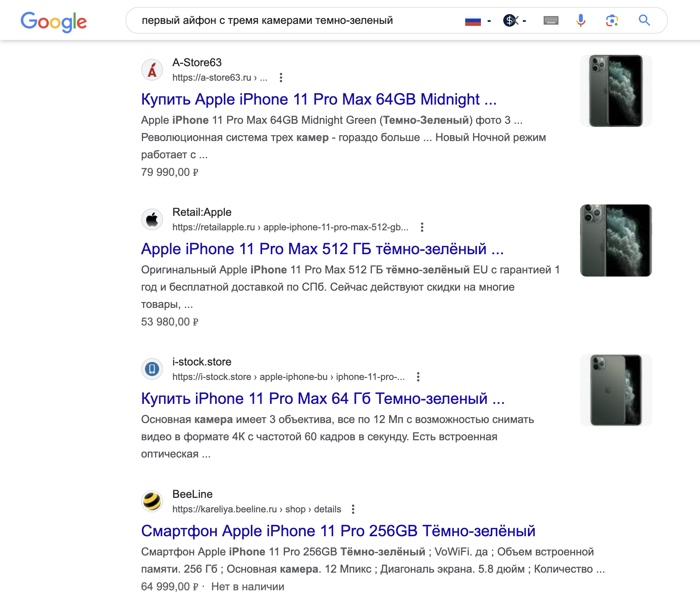Select the price 79 990,00 ₽
The width and height of the screenshot is (700, 604).
pyautogui.click(x=170, y=172)
